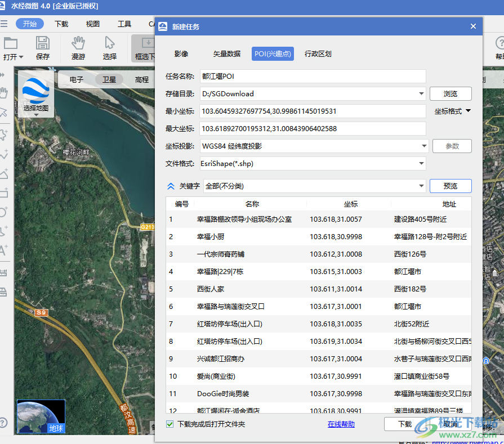Select the hand pan tool in the left sidebar
This screenshot has width=504, height=444.
pos(3,93)
